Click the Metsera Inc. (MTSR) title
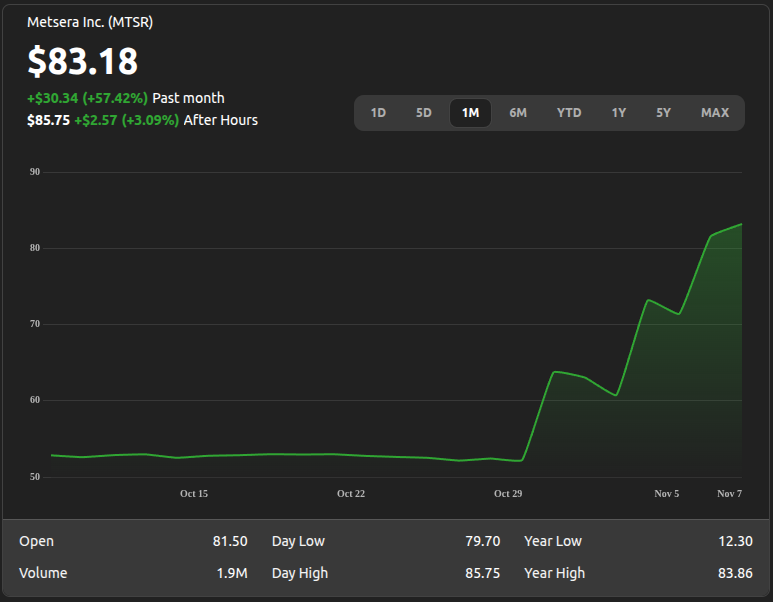773x602 pixels. (90, 22)
